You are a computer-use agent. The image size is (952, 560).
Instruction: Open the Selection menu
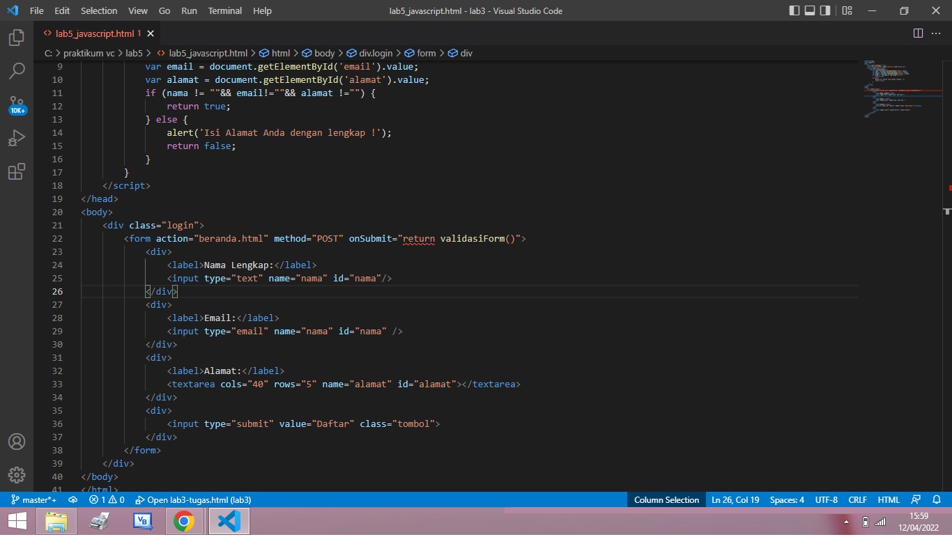[99, 10]
